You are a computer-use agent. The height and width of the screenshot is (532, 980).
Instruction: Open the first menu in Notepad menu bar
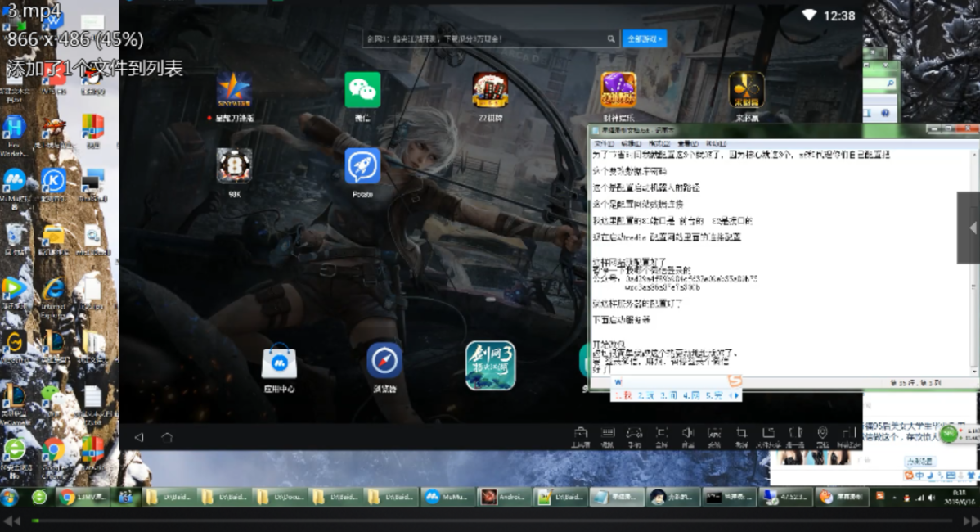click(603, 144)
